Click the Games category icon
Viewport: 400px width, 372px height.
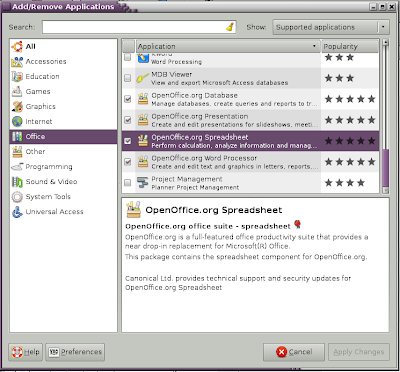pos(17,92)
